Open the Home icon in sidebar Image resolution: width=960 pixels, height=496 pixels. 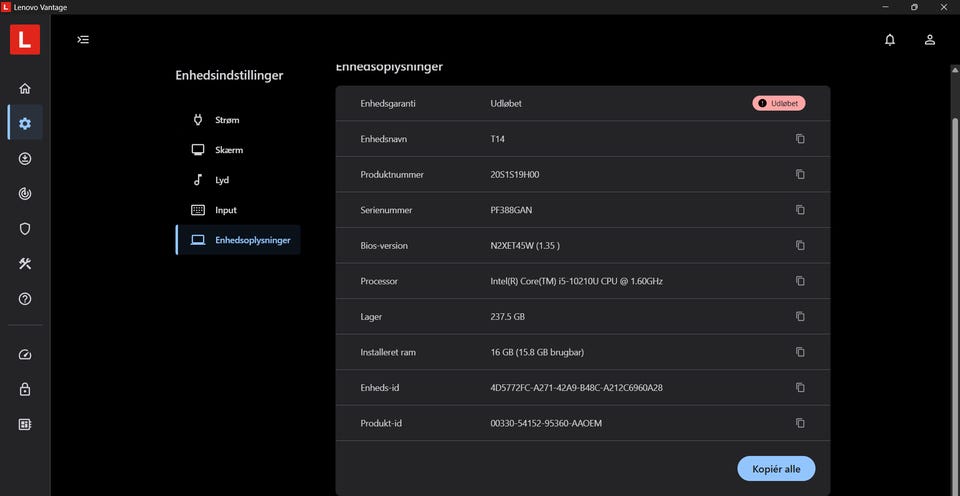pos(25,88)
